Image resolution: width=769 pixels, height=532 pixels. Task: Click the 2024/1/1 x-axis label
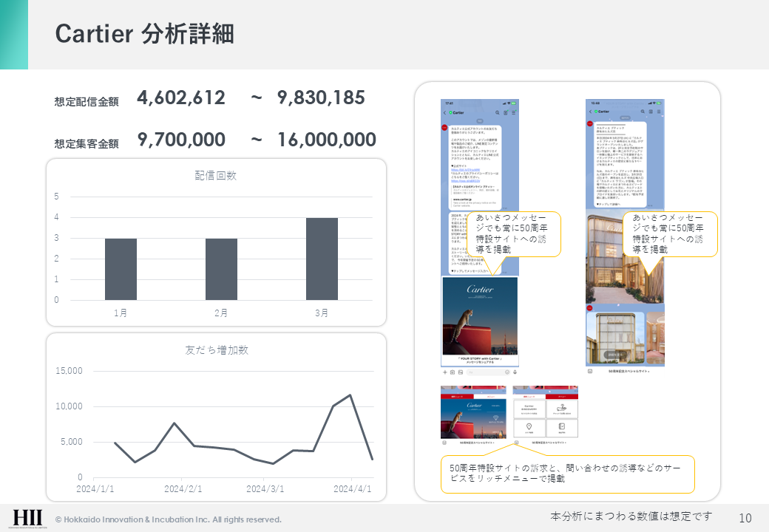[x=95, y=489]
